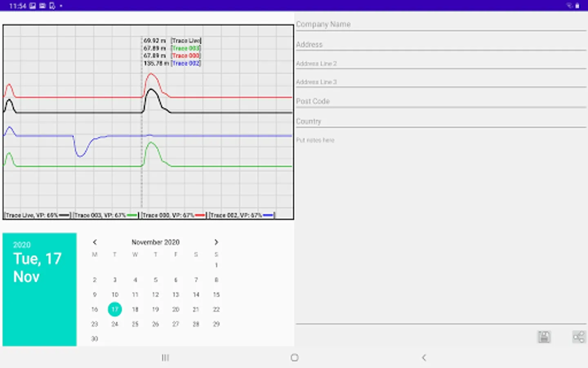588x368 pixels.
Task: Select the highlighted day 17
Action: [115, 309]
